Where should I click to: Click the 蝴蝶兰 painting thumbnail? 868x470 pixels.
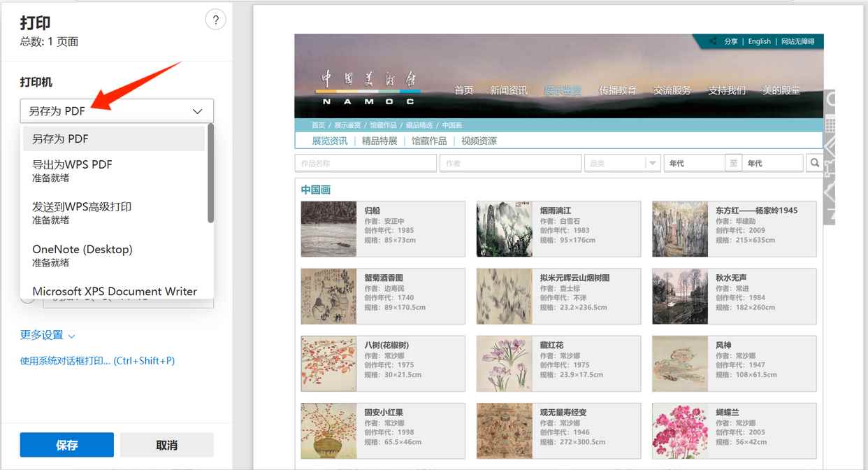pyautogui.click(x=680, y=431)
